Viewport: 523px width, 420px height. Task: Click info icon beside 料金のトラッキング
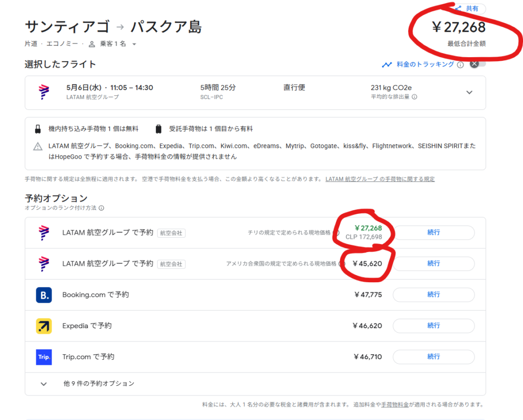pos(460,65)
